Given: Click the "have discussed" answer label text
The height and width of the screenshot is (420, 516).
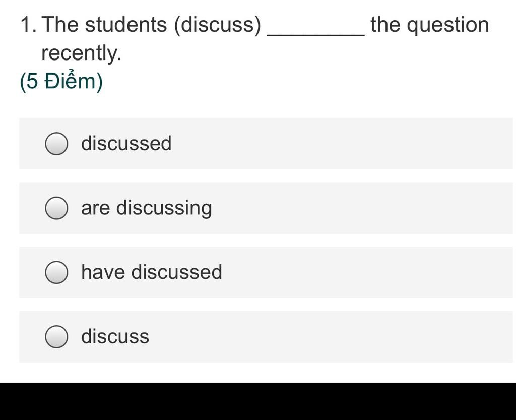Looking at the screenshot, I should pyautogui.click(x=152, y=272).
